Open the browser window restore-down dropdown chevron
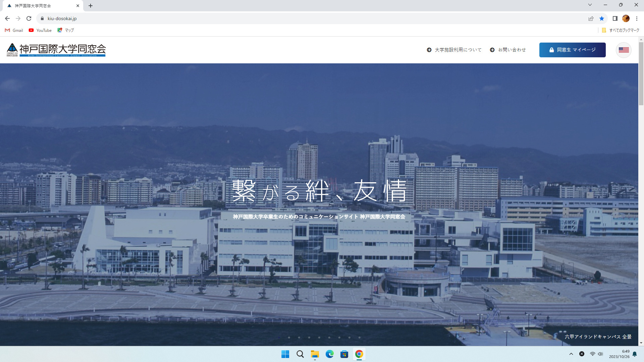The image size is (644, 362). (590, 5)
